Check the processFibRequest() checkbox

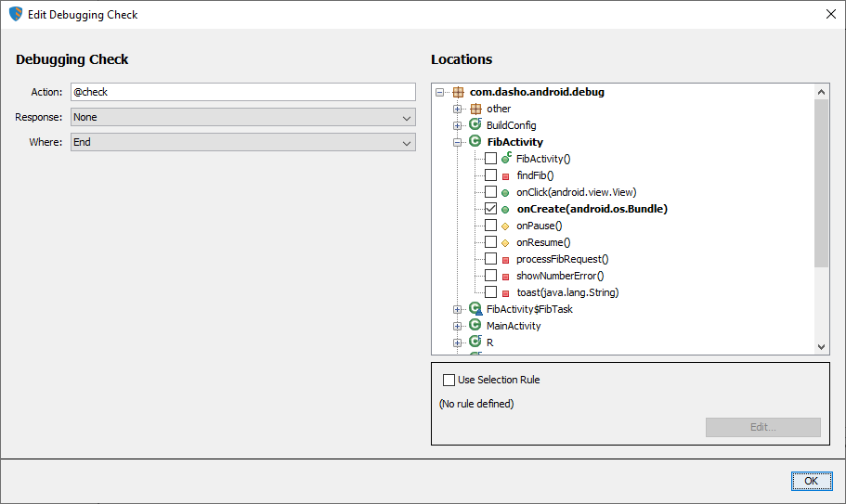(x=490, y=259)
